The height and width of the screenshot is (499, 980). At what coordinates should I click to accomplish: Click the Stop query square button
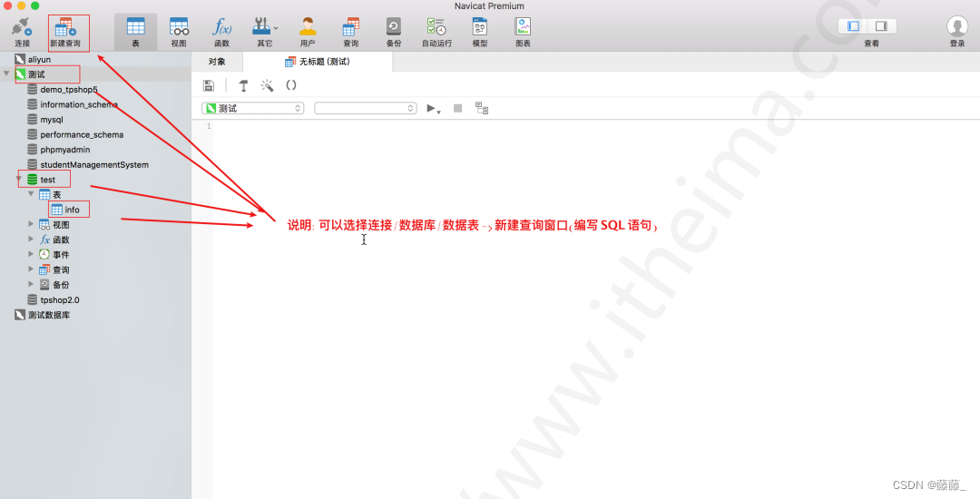click(457, 108)
